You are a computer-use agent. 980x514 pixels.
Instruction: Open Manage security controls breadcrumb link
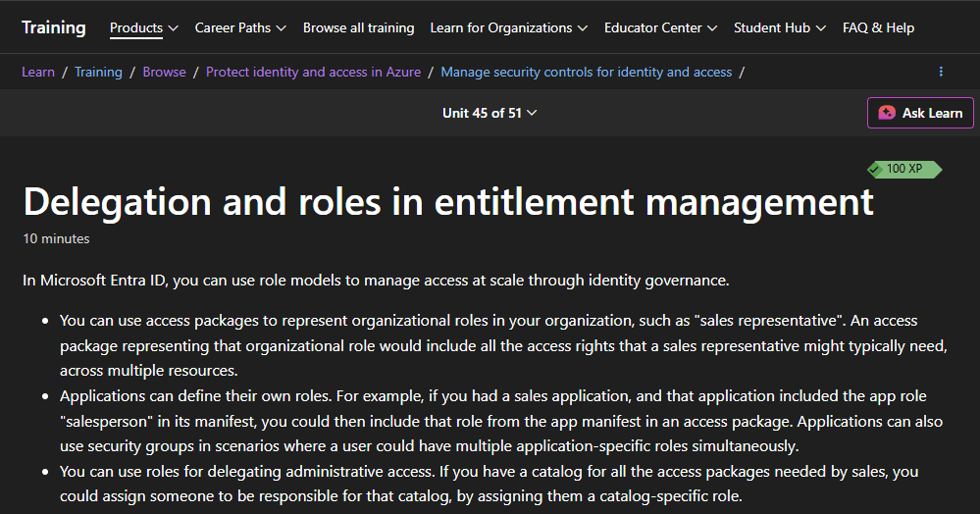[586, 72]
